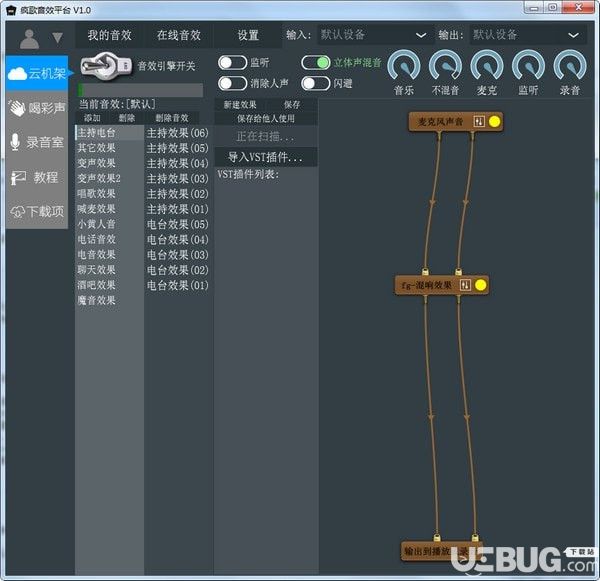The height and width of the screenshot is (581, 600).
Task: Choose 主持效果(04) preset
Action: click(x=178, y=164)
